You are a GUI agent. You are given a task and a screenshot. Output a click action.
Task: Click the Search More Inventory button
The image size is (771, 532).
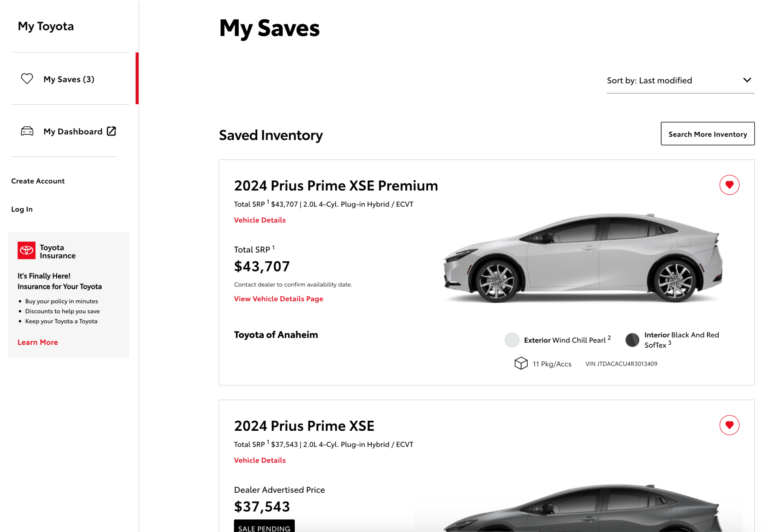(707, 134)
